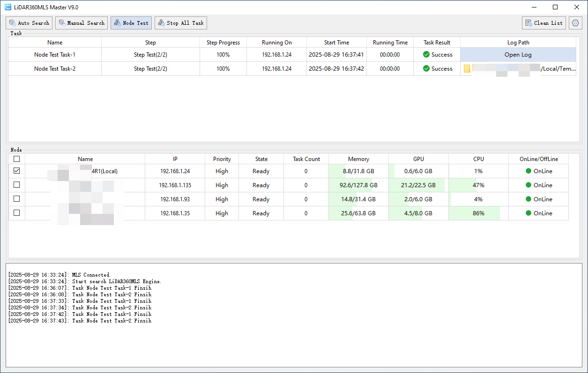Image resolution: width=588 pixels, height=373 pixels.
Task: Select the Node Test Task-2 row name
Action: pyautogui.click(x=55, y=69)
